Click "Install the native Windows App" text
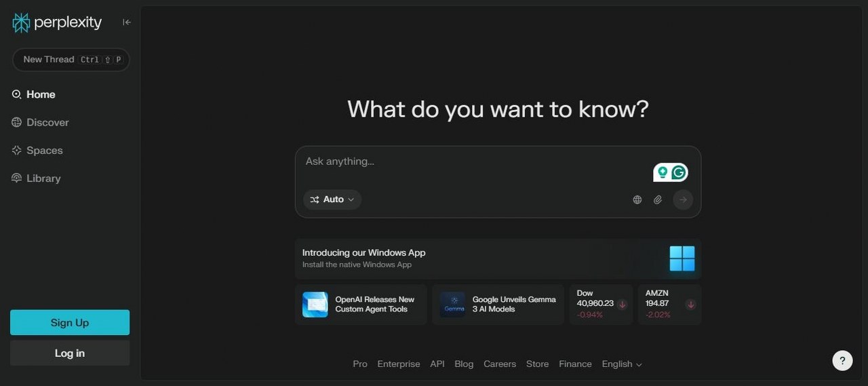Screen dimensions: 868x386 tap(357, 265)
